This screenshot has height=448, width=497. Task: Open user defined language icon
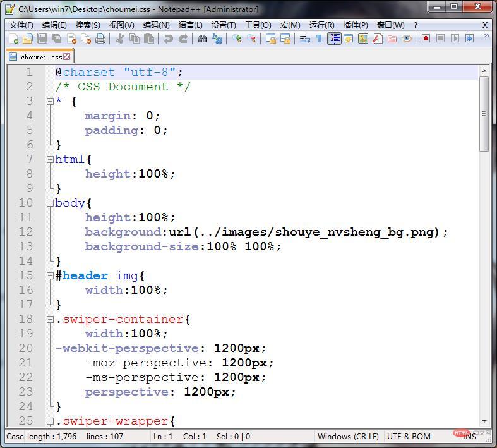click(349, 39)
